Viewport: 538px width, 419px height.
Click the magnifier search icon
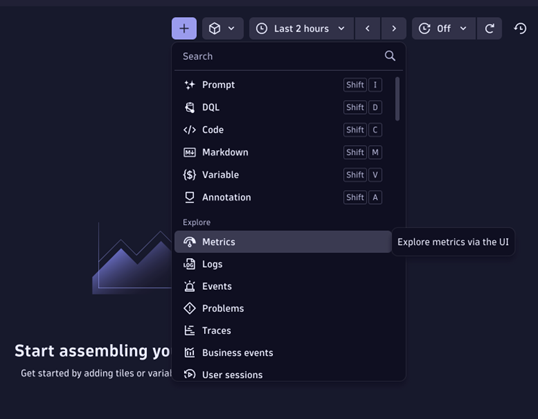[390, 56]
